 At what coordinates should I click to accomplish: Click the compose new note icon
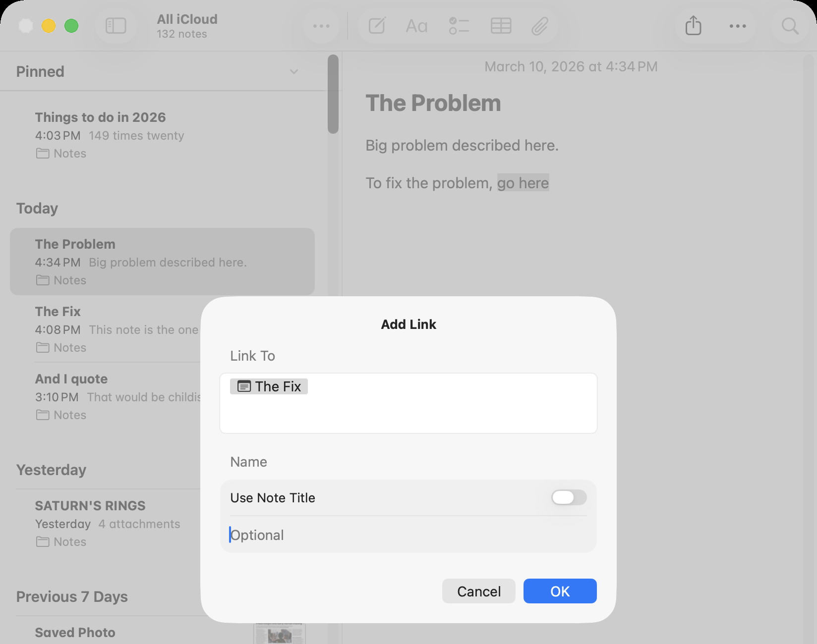377,26
